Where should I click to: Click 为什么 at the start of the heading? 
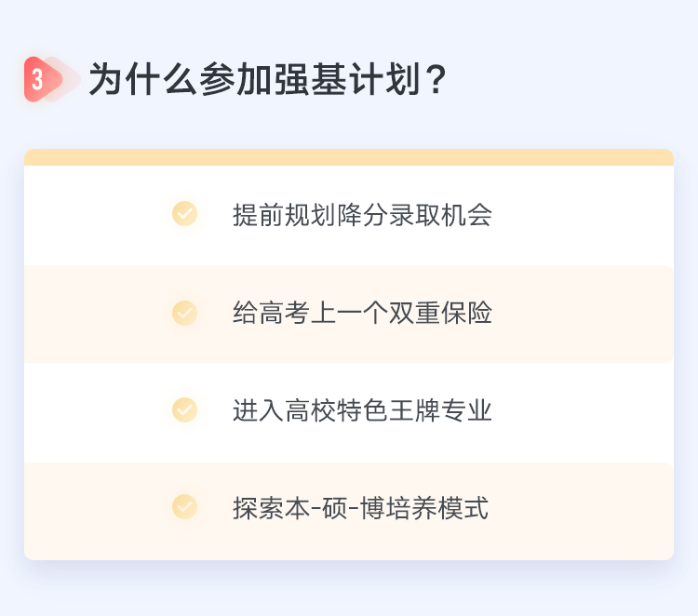coord(142,80)
